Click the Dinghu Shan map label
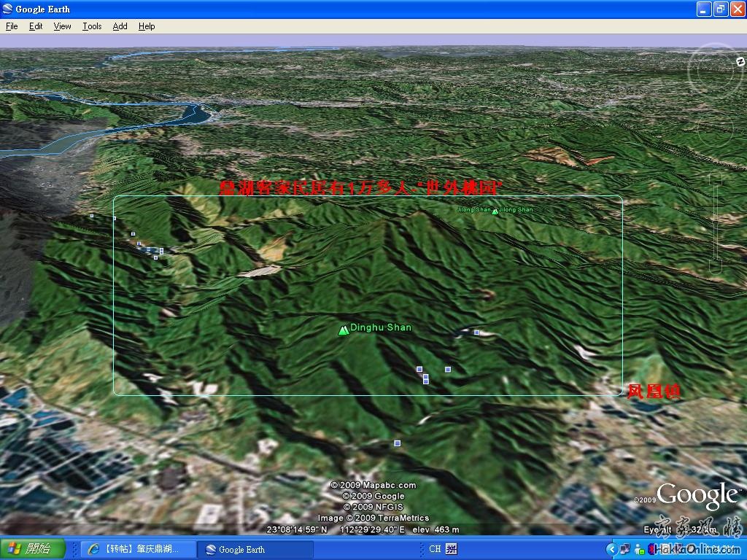 coord(381,327)
